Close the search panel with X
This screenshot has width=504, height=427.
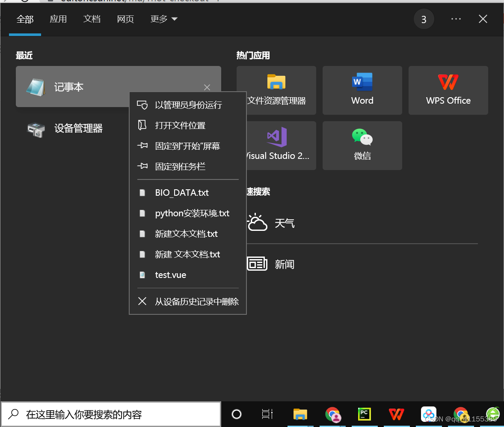click(483, 19)
